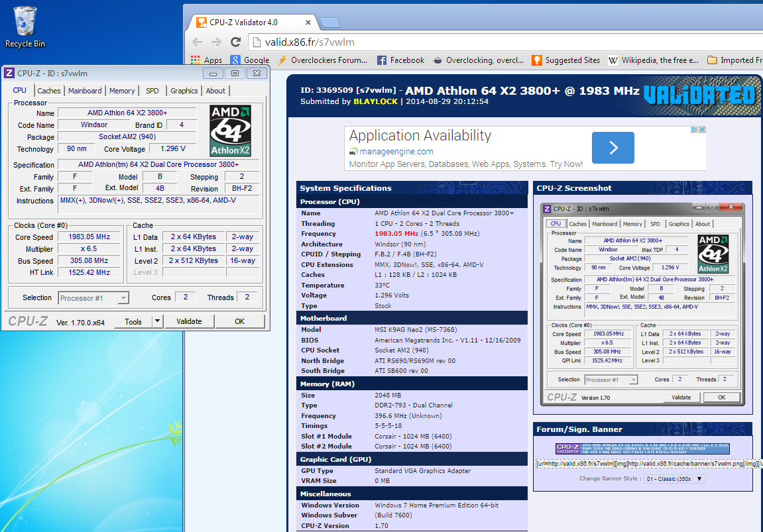763x532 pixels.
Task: Switch to the Memory tab in CPU-Z
Action: click(x=122, y=91)
